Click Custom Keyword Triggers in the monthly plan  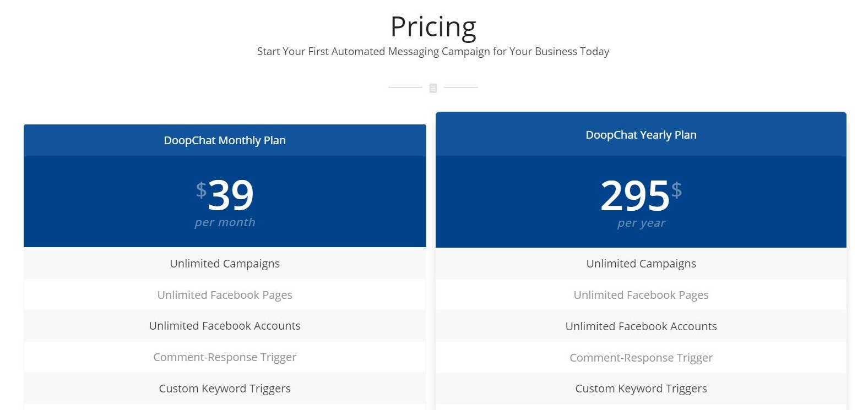coord(225,389)
